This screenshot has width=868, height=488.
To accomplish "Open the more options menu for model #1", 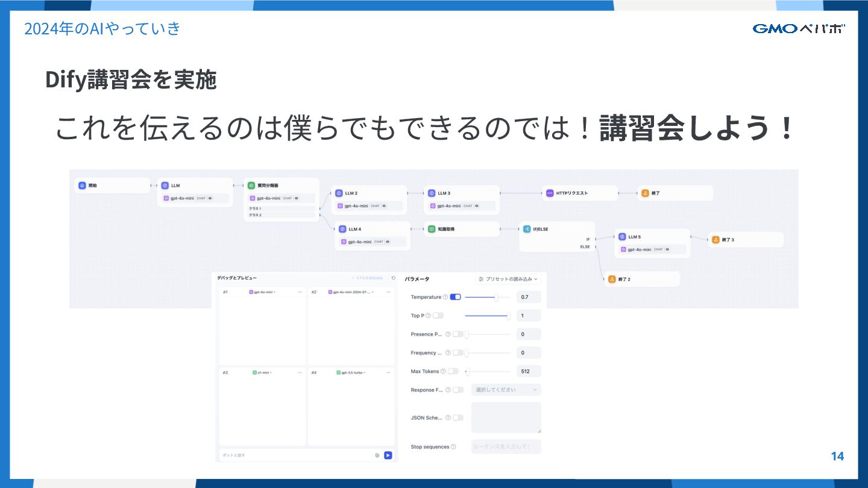I will point(300,292).
